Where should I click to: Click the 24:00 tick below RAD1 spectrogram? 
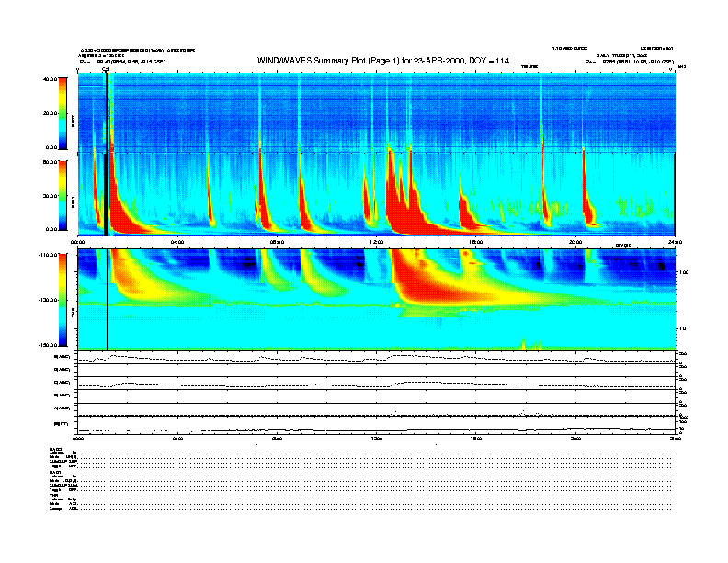[675, 242]
